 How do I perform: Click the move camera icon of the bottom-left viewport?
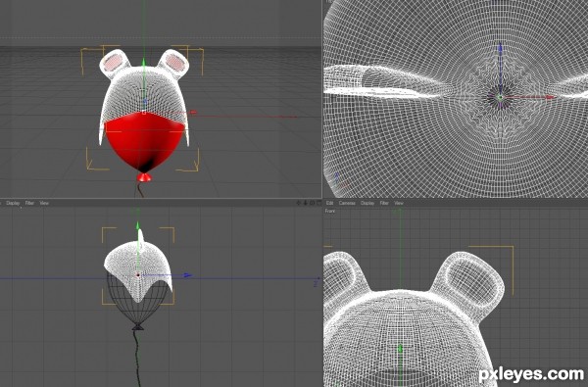click(299, 203)
